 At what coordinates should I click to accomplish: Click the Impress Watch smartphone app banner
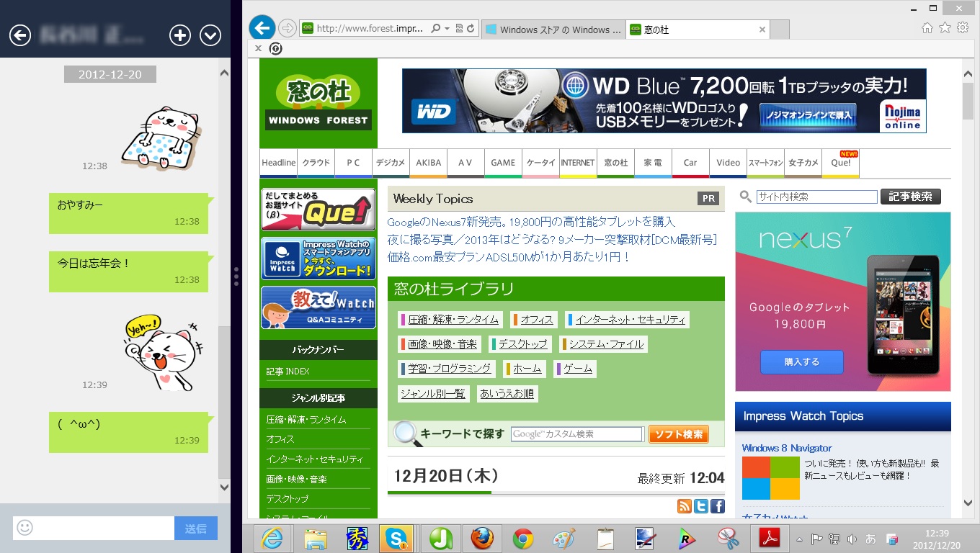(318, 258)
